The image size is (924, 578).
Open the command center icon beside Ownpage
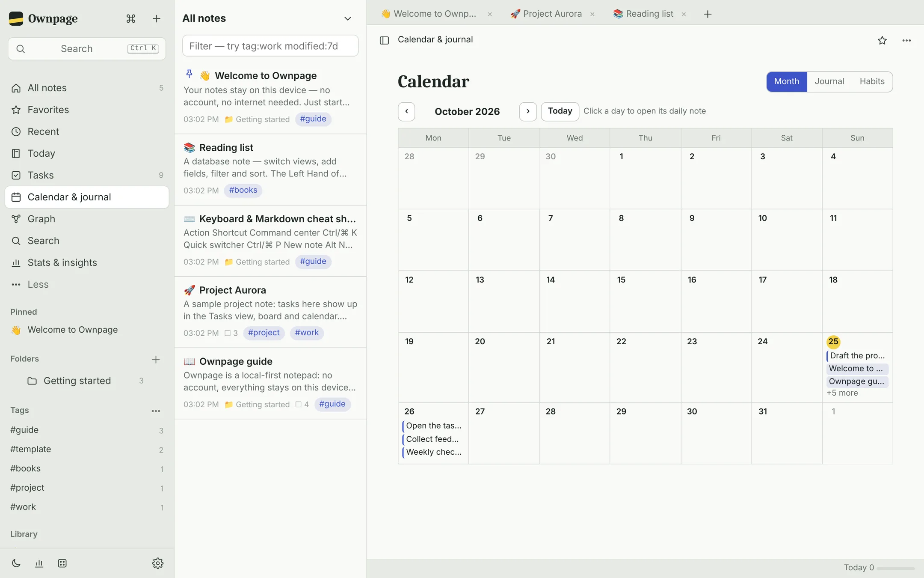click(x=131, y=18)
